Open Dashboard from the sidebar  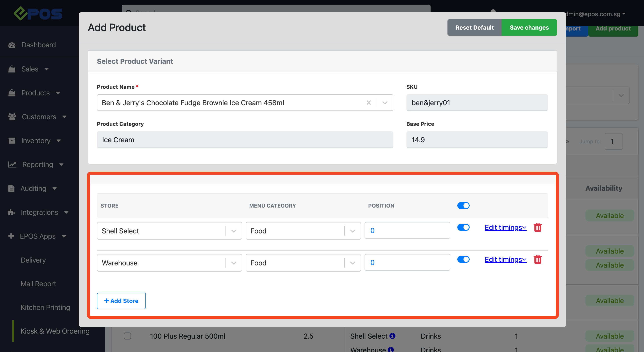coord(39,45)
